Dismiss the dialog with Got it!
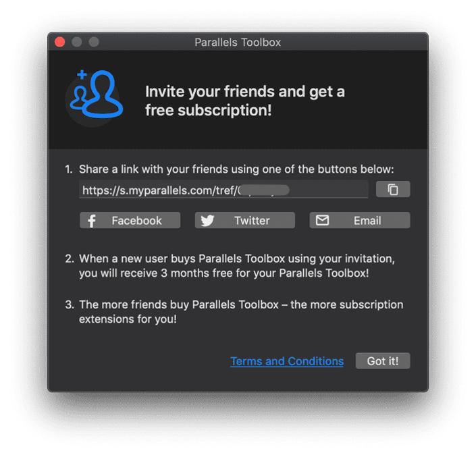 383,361
